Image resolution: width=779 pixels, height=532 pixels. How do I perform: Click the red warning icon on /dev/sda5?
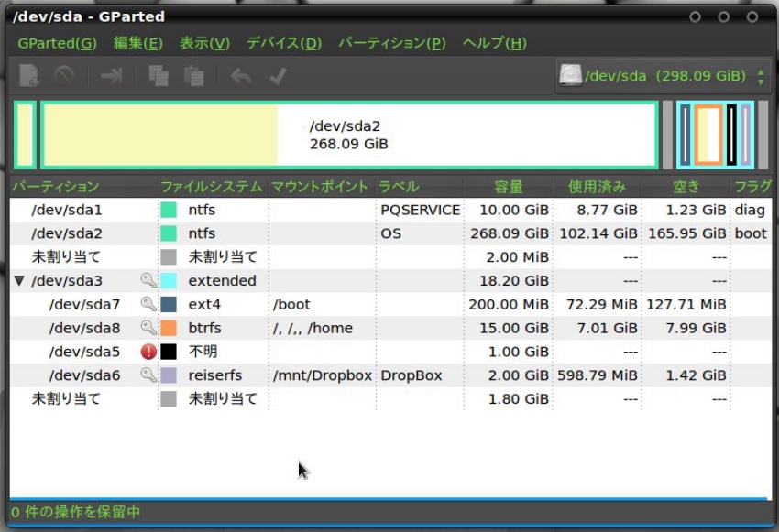click(148, 352)
